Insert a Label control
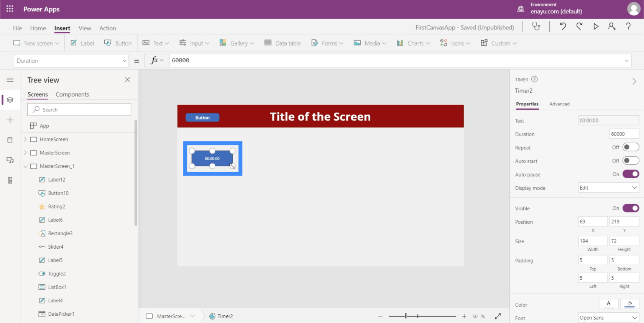This screenshot has width=644, height=323. (x=82, y=43)
